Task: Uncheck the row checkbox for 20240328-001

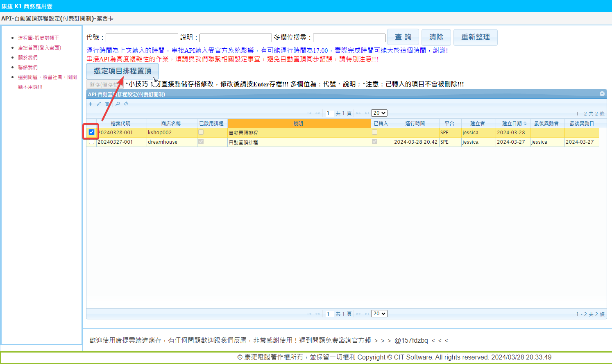Action: pyautogui.click(x=91, y=132)
